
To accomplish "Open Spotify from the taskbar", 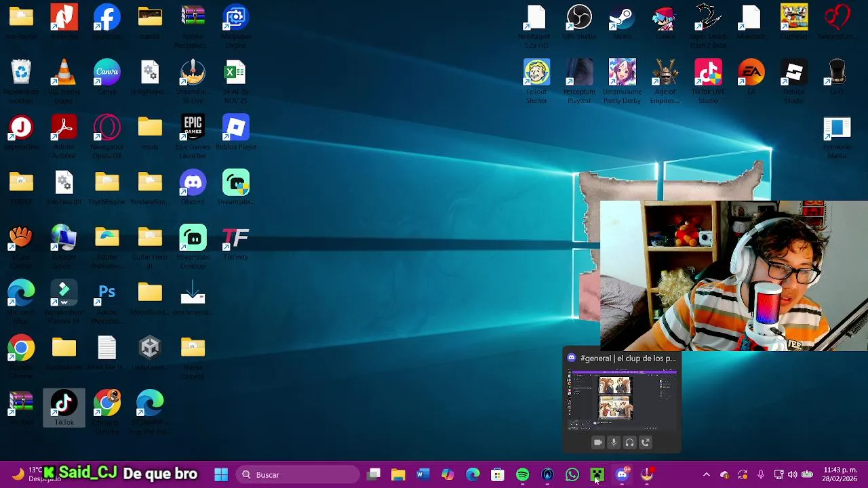I will pyautogui.click(x=523, y=474).
